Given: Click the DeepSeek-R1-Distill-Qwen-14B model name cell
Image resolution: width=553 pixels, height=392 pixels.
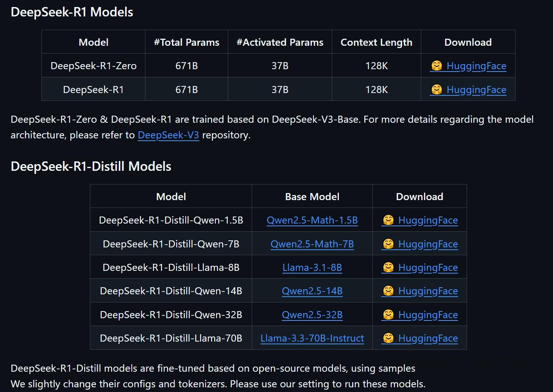Looking at the screenshot, I should 171,291.
